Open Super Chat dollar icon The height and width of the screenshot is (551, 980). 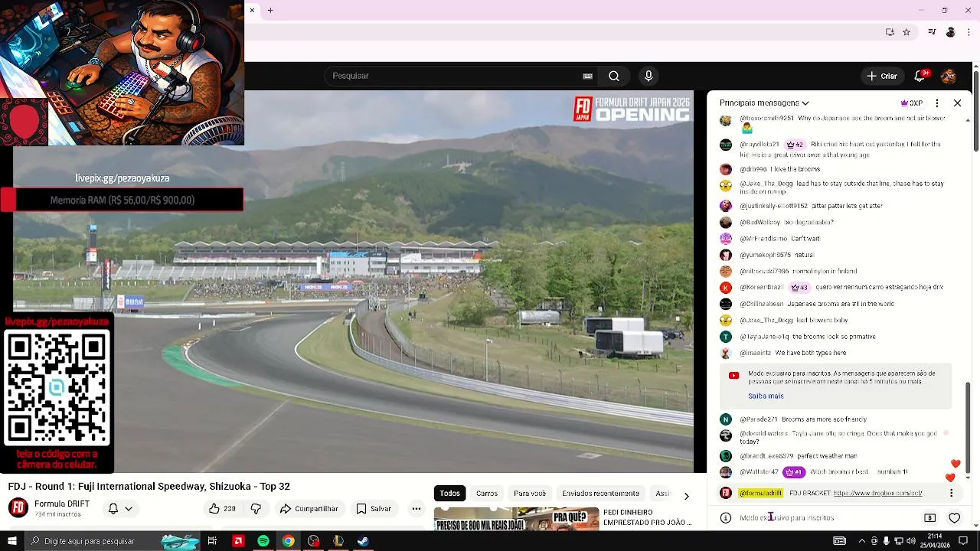click(x=929, y=518)
